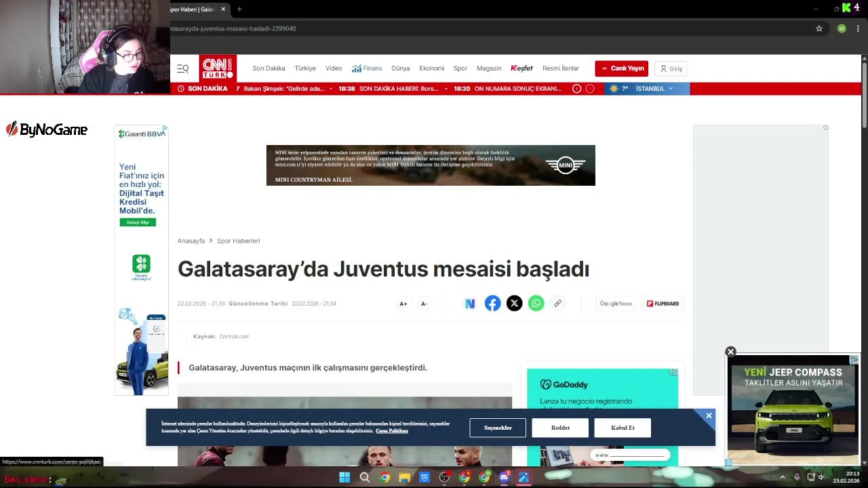Open the Video section
Image resolution: width=868 pixels, height=488 pixels.
(x=334, y=68)
